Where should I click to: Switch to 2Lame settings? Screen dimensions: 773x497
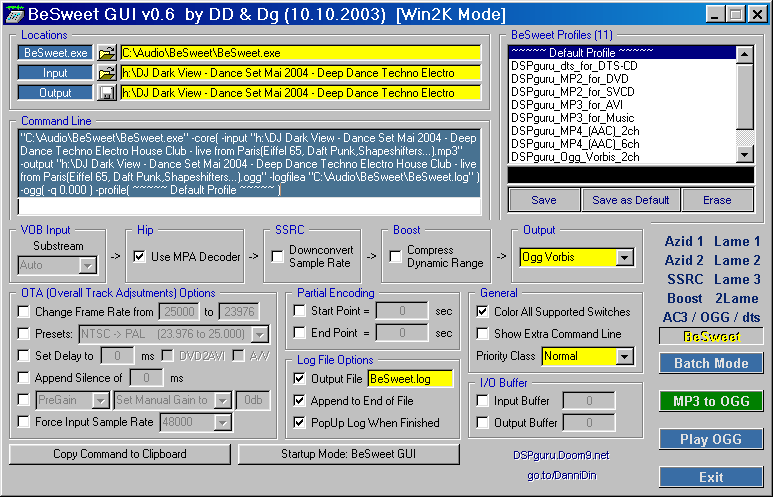737,298
